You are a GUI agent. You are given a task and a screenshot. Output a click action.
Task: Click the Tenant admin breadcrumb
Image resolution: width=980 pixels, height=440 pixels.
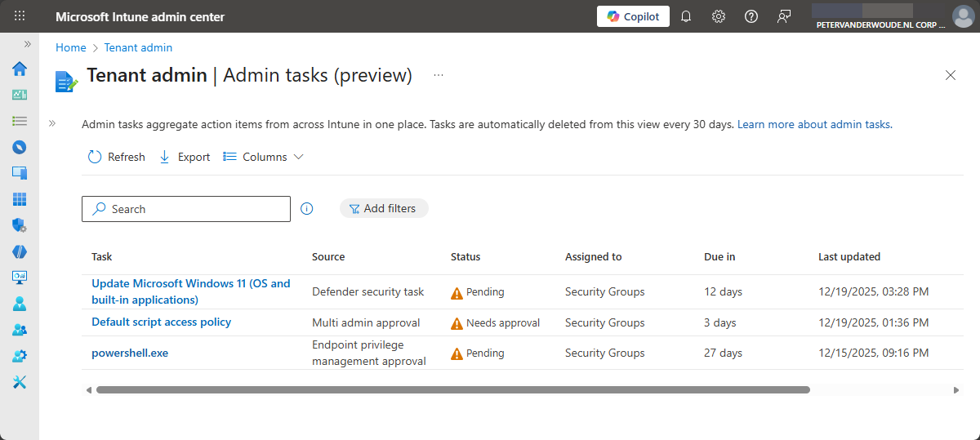pyautogui.click(x=138, y=47)
